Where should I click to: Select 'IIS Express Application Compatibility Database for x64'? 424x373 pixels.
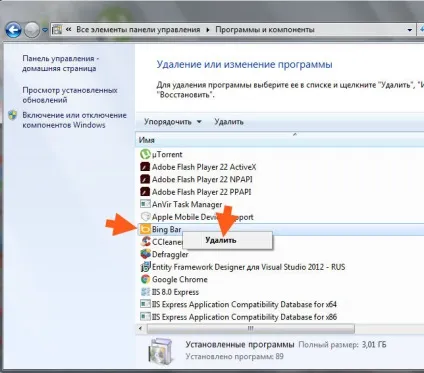tap(244, 304)
